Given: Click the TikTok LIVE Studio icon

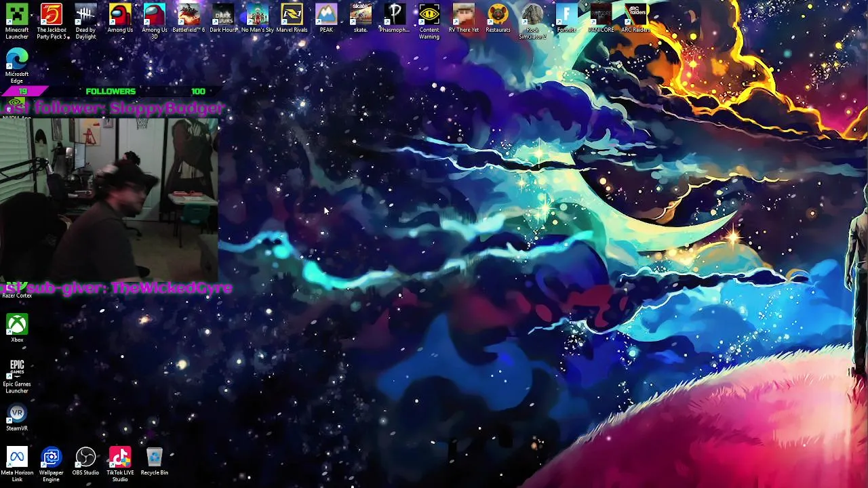Looking at the screenshot, I should click(x=120, y=464).
